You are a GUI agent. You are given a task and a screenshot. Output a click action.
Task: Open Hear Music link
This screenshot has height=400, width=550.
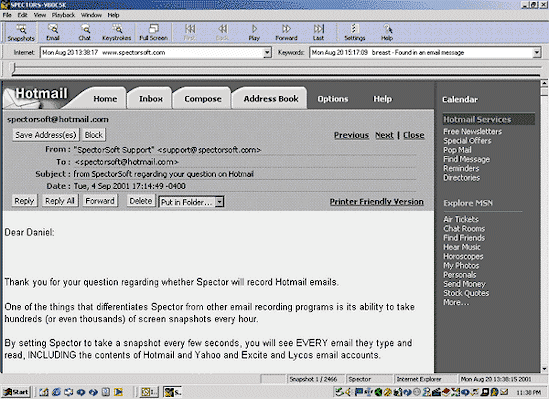click(462, 247)
